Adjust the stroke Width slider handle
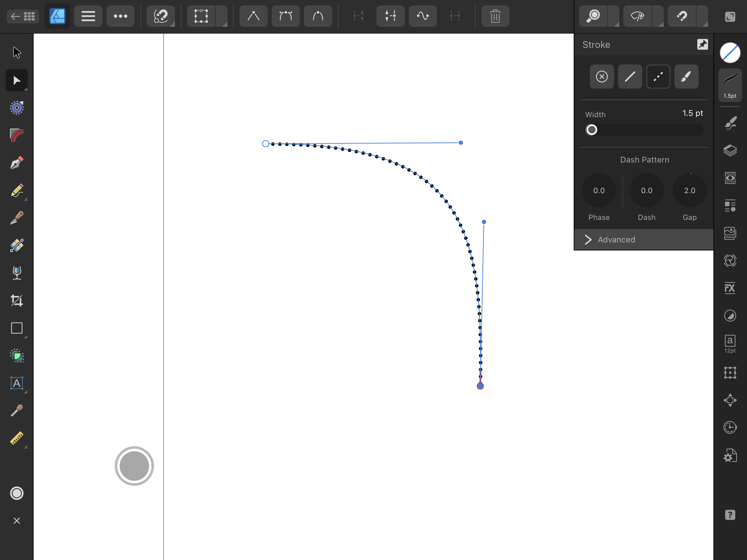This screenshot has width=747, height=560. click(592, 130)
